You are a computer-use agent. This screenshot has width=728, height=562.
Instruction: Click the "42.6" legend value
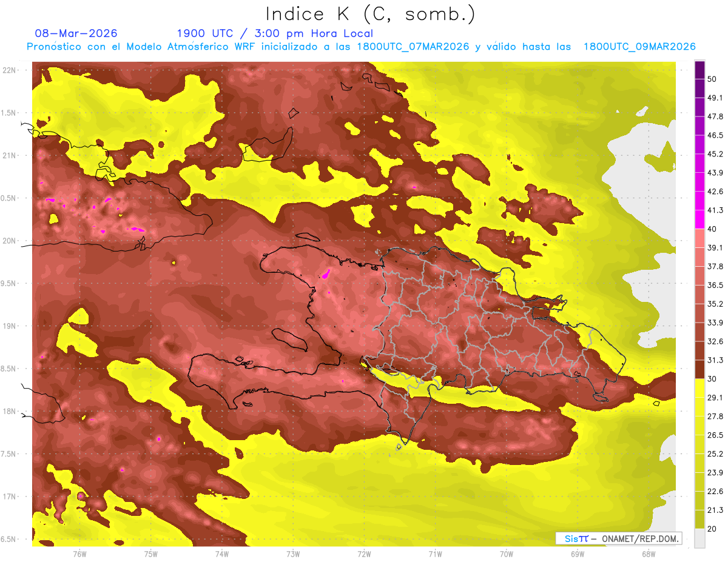(x=715, y=192)
